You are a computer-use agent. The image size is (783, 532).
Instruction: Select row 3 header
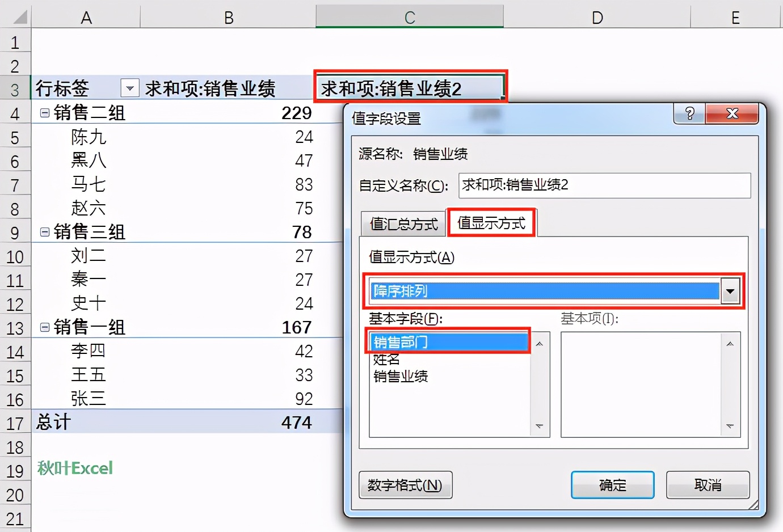pos(15,89)
